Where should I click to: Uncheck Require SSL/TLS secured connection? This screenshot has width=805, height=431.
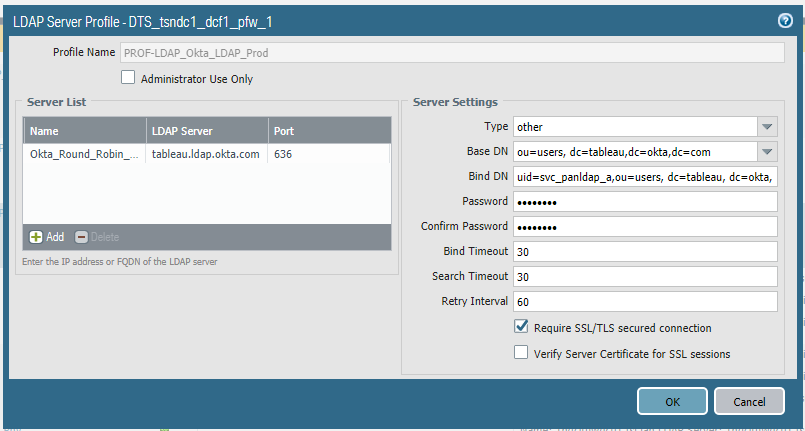pyautogui.click(x=521, y=326)
